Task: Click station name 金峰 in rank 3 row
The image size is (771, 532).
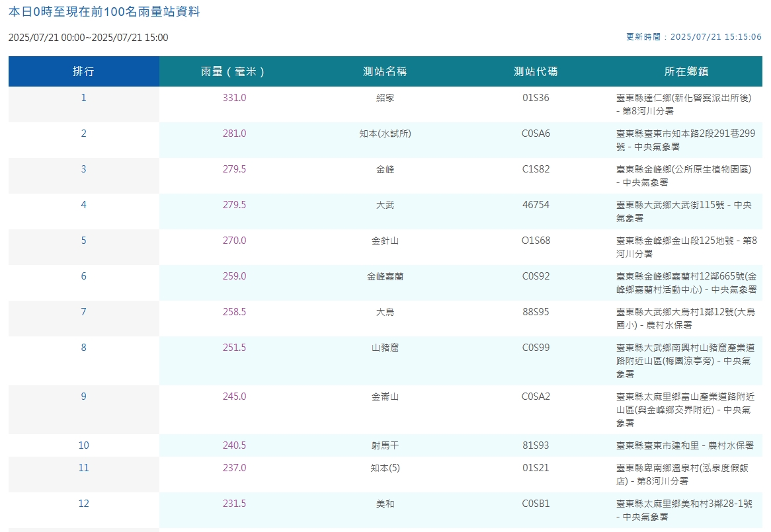Action: [385, 169]
